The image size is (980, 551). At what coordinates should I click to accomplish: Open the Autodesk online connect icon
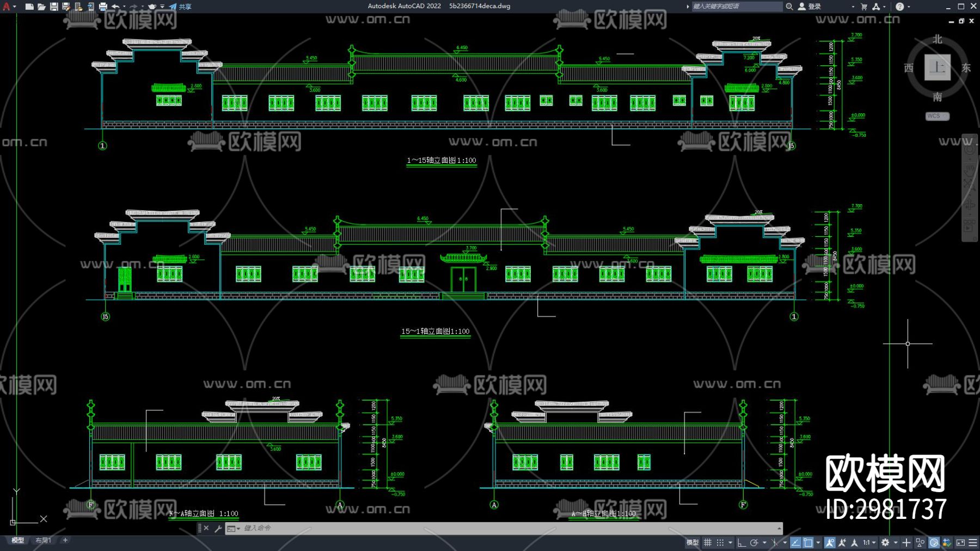click(x=876, y=7)
